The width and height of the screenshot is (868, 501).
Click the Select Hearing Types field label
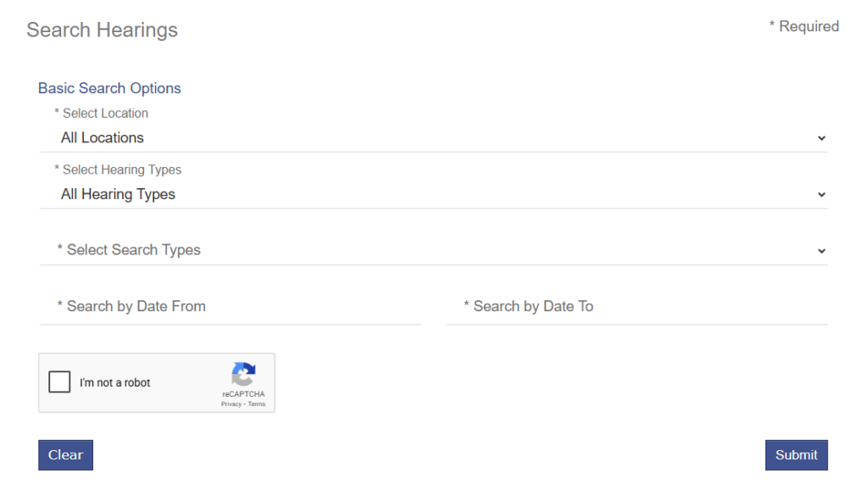click(118, 170)
